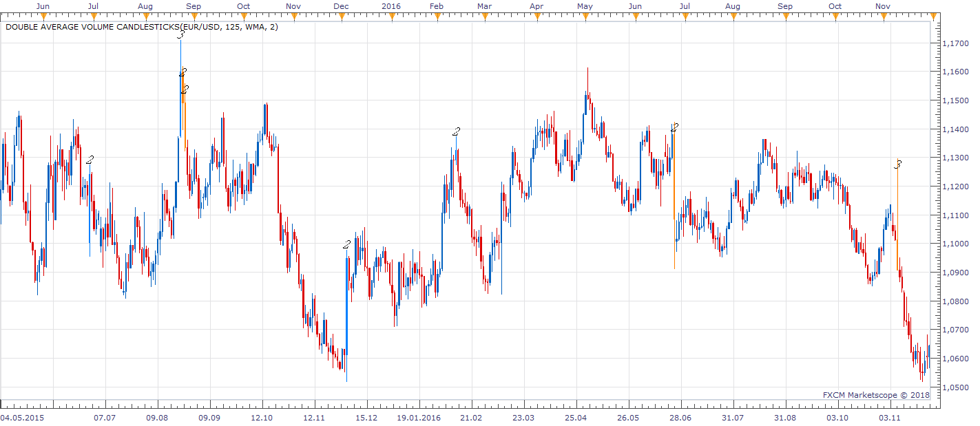Click the Apr month label on top axis
Screen dimensions: 980x426
tap(536, 6)
